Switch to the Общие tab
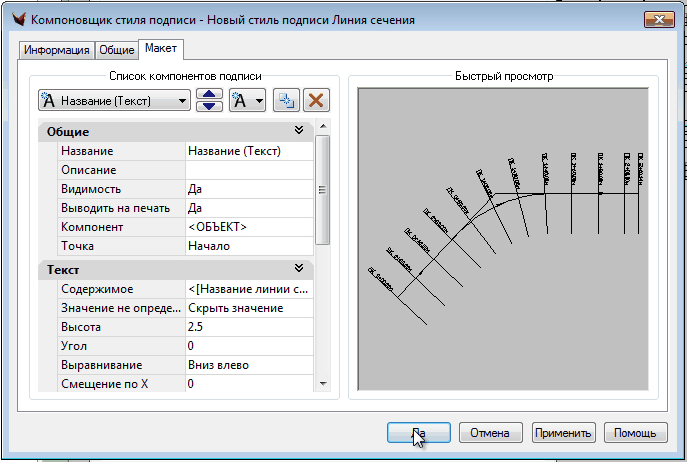687x462 pixels. click(x=116, y=50)
